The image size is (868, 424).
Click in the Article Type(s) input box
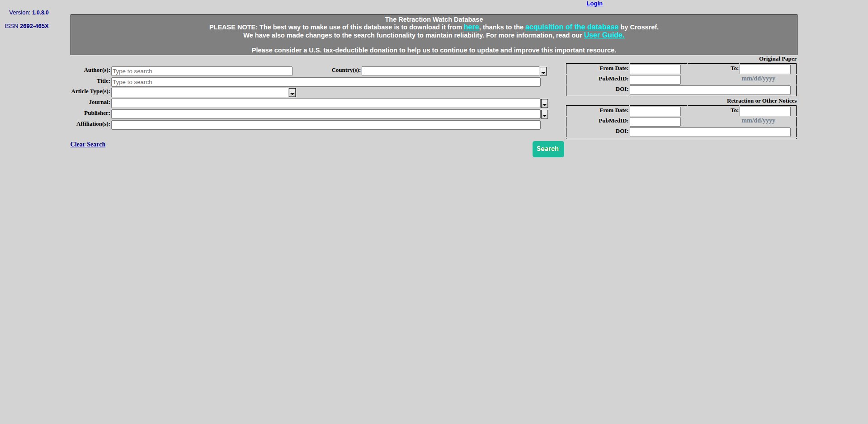[200, 93]
